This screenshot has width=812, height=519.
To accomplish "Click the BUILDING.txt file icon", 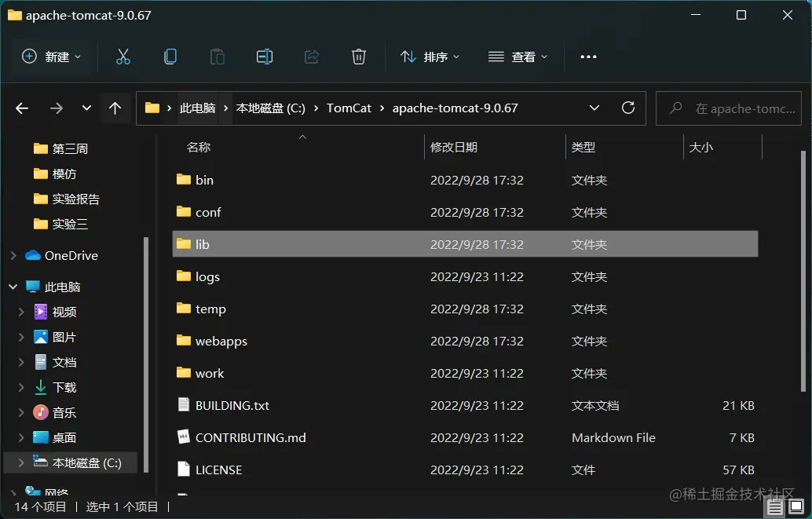I will click(183, 404).
